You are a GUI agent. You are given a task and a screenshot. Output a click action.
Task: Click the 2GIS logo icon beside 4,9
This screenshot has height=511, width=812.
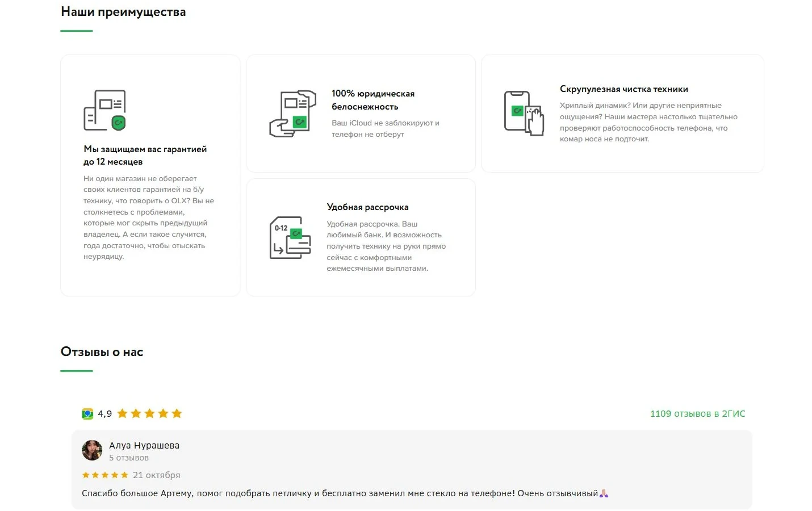[x=87, y=414]
